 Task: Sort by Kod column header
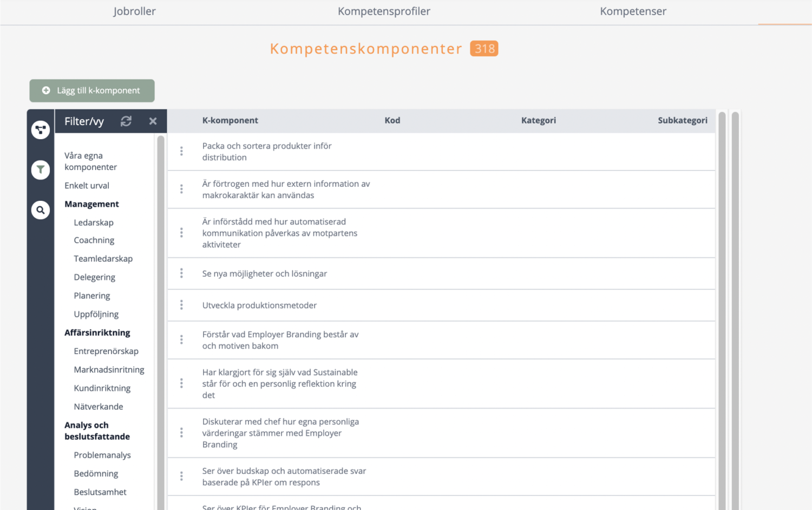pyautogui.click(x=392, y=120)
